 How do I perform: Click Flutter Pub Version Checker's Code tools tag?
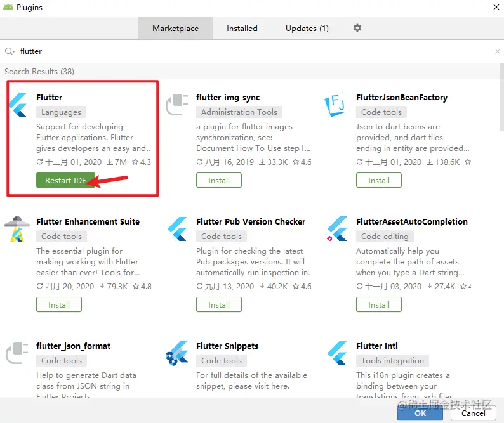point(222,237)
